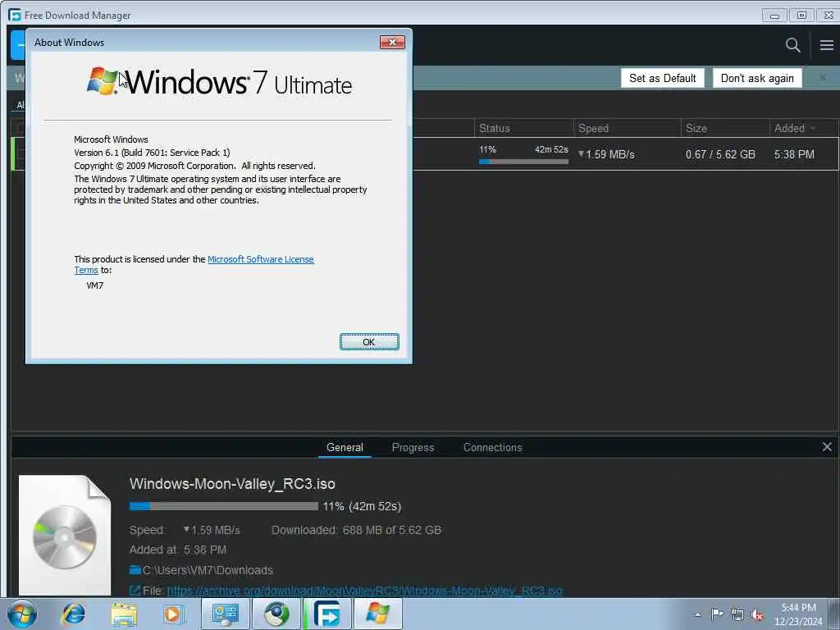Open the C:\Users\VM7\Downloads folder icon

point(135,569)
